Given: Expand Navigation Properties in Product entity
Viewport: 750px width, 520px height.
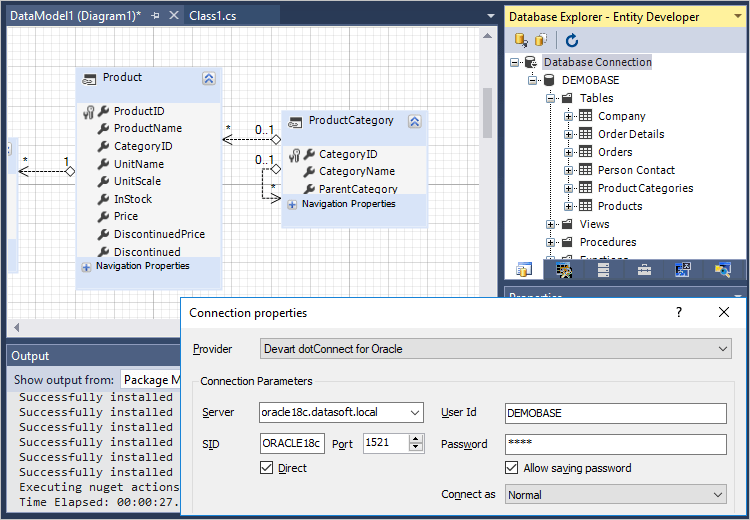Looking at the screenshot, I should coord(86,267).
